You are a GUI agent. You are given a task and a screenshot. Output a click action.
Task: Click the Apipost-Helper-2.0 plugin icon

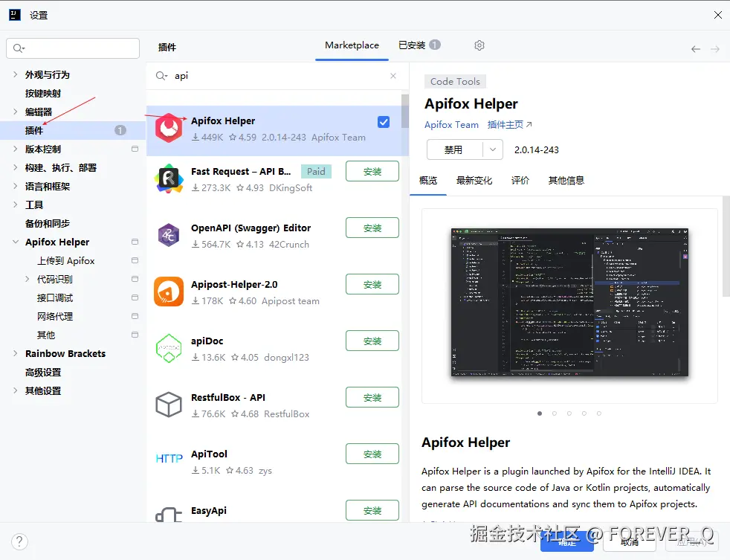click(x=169, y=292)
